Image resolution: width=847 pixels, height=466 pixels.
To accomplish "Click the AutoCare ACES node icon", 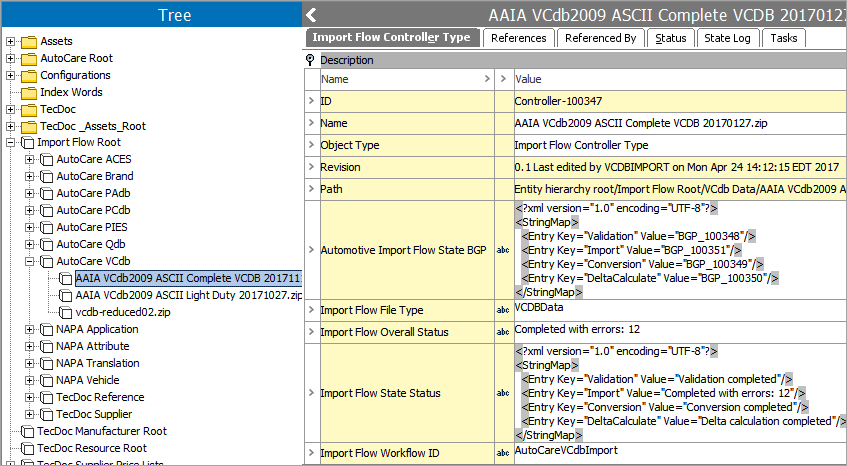I will (x=47, y=160).
